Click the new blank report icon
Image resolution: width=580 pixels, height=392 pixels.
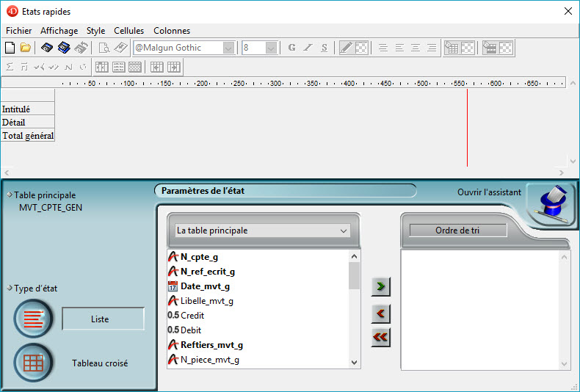coord(10,48)
